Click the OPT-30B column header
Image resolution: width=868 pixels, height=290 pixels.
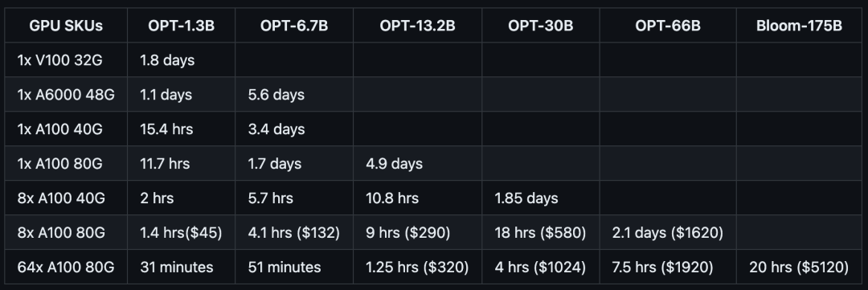click(541, 26)
